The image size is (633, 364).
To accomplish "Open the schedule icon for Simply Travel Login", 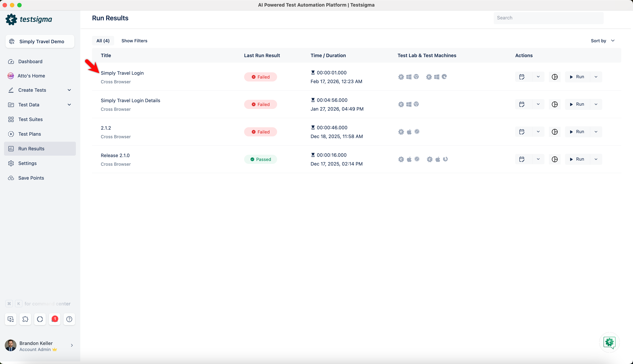I will tap(522, 77).
